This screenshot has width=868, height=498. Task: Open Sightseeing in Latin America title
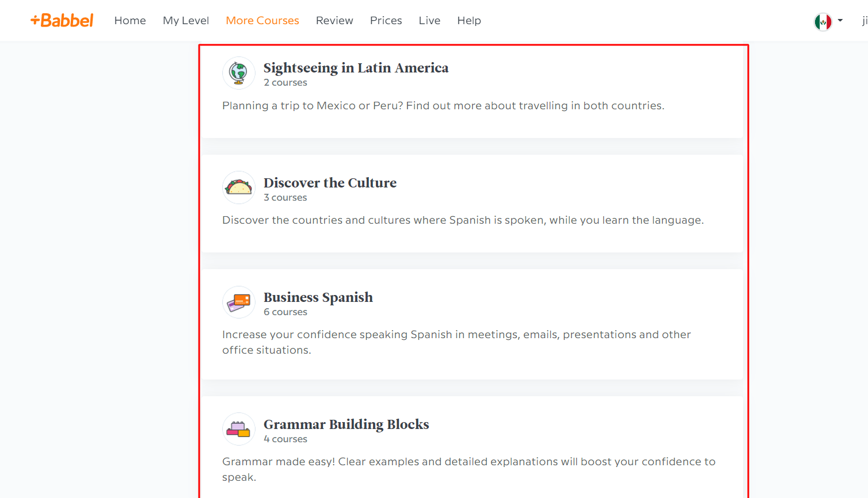pyautogui.click(x=356, y=68)
